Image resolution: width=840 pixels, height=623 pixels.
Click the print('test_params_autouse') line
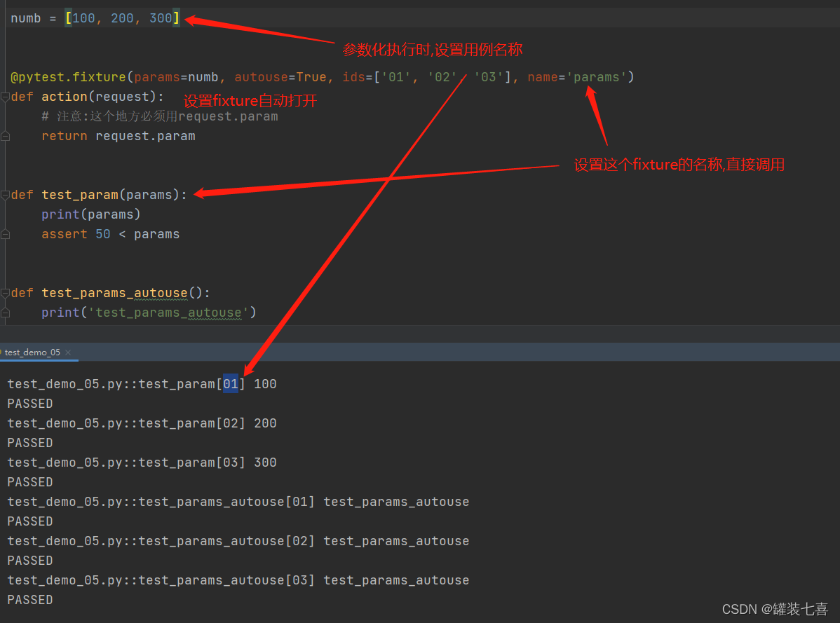coord(149,313)
